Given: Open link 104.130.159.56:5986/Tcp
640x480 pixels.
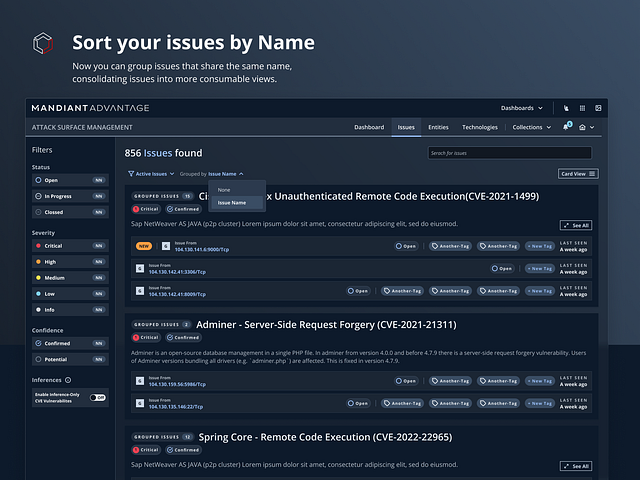Looking at the screenshot, I should click(x=177, y=384).
